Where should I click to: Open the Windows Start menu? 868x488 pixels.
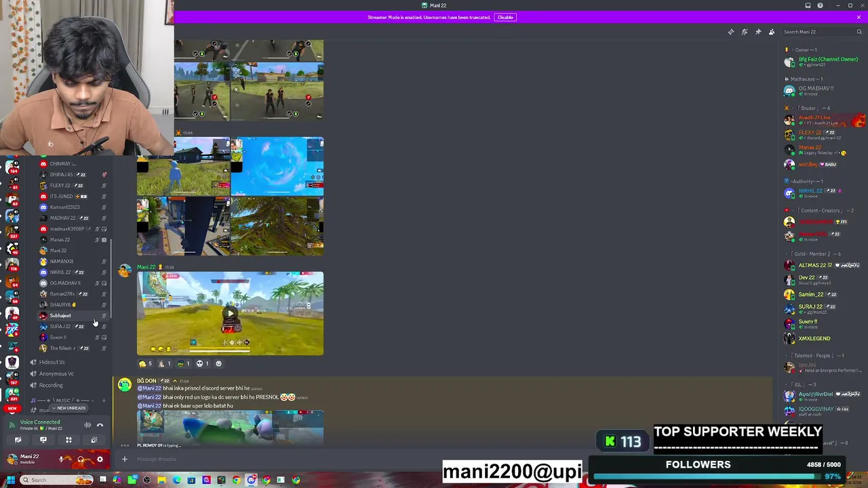pyautogui.click(x=10, y=480)
